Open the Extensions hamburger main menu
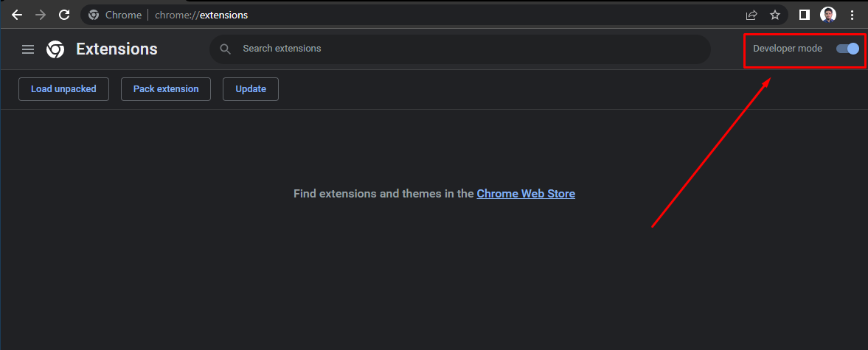Image resolution: width=868 pixels, height=350 pixels. click(x=28, y=49)
